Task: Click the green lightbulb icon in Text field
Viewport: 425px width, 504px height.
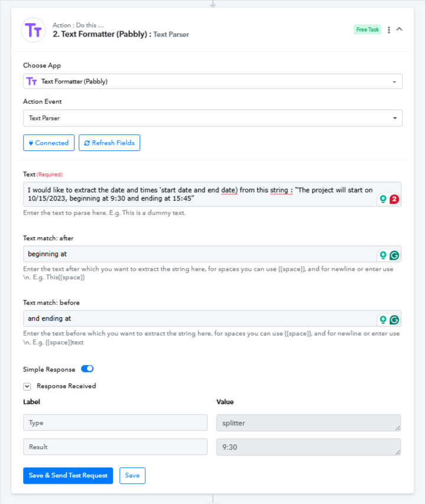Action: (383, 199)
